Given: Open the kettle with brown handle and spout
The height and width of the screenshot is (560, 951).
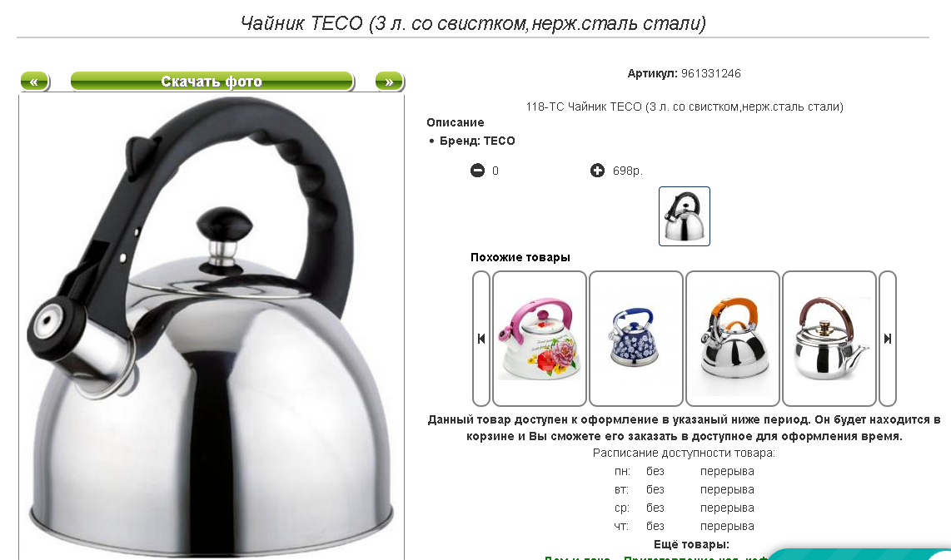Looking at the screenshot, I should (829, 338).
